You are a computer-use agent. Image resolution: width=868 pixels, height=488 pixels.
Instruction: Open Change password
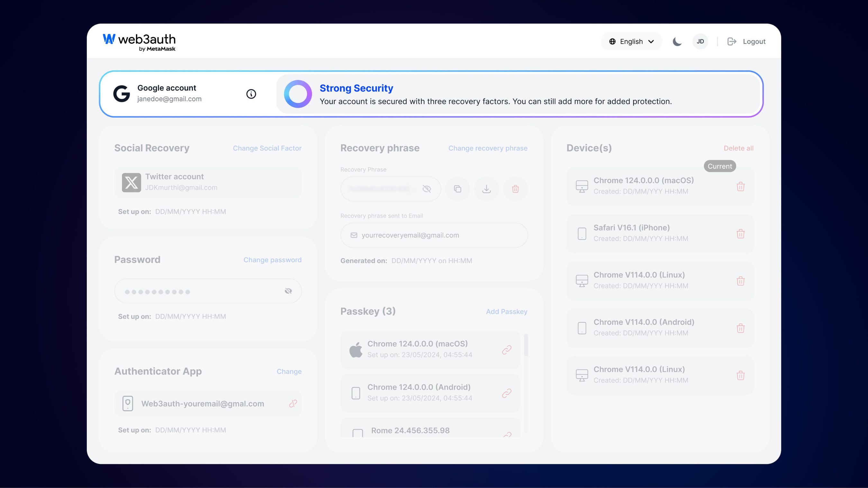click(x=272, y=260)
